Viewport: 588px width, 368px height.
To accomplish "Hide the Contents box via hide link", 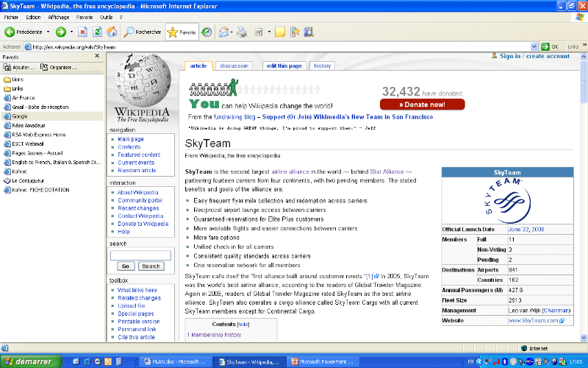I will tap(243, 325).
